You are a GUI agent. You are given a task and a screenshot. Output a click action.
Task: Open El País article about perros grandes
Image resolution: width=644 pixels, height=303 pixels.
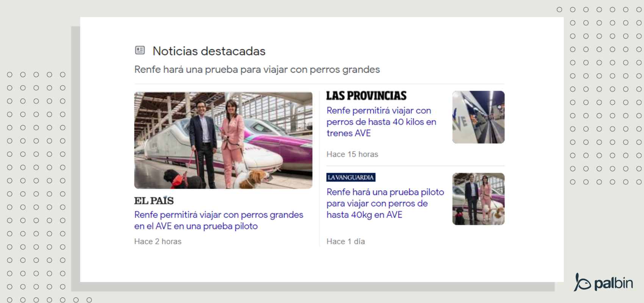(x=219, y=220)
